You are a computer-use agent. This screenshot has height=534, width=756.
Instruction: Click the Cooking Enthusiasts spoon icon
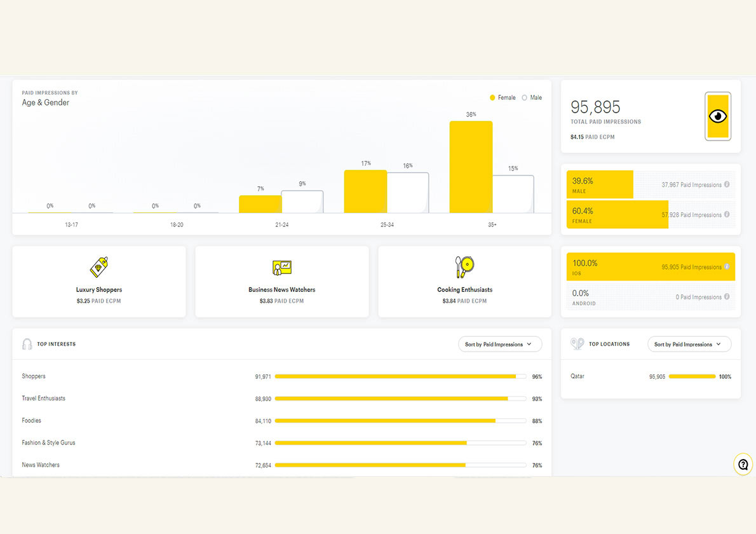tap(464, 267)
